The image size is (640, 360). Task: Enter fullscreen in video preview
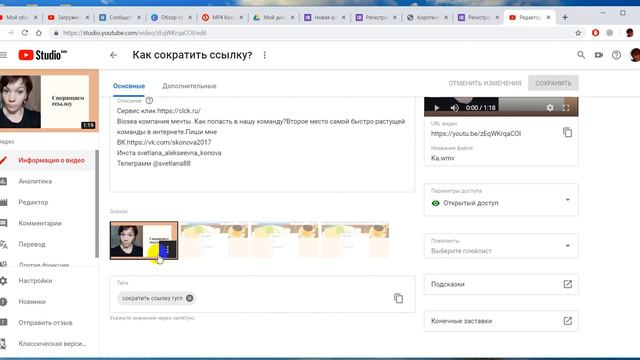(x=566, y=108)
